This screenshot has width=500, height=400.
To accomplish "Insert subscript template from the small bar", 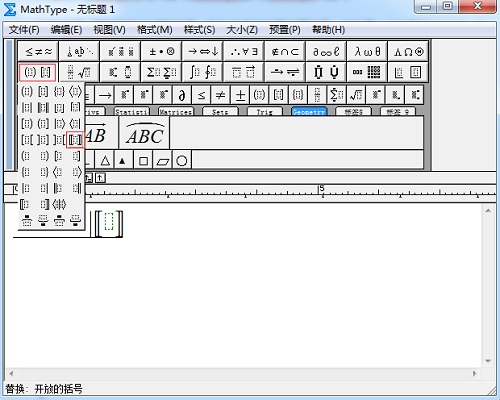I will click(x=395, y=95).
